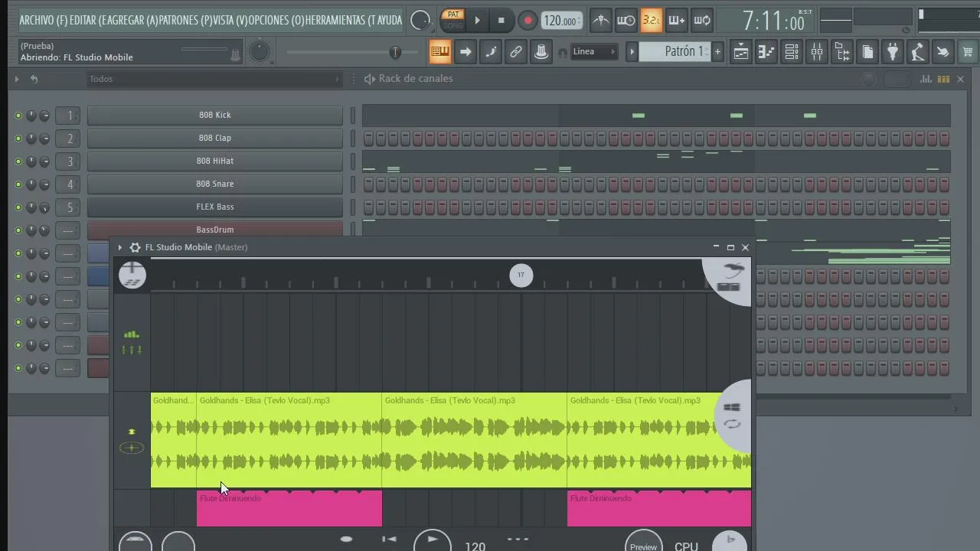The height and width of the screenshot is (551, 980).
Task: Click the main toolbar stop button
Action: (501, 21)
